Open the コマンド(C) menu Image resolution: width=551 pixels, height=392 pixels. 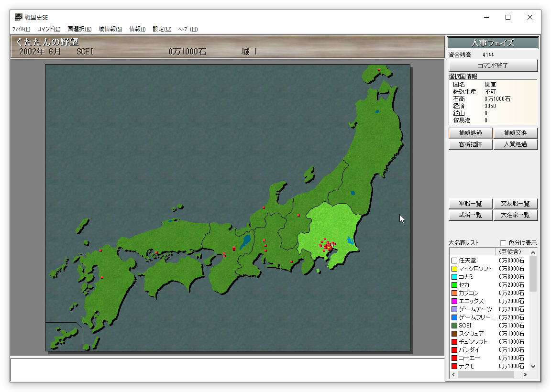49,29
